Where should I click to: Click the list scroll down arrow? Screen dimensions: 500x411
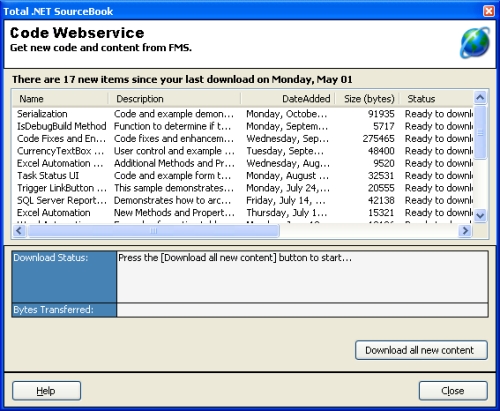point(480,215)
